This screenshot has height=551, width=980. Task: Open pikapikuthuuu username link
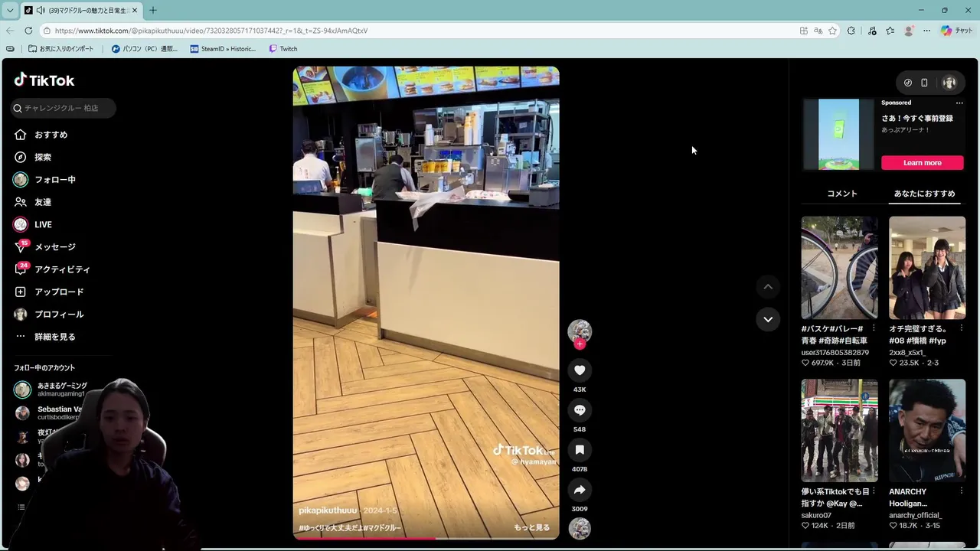click(328, 510)
